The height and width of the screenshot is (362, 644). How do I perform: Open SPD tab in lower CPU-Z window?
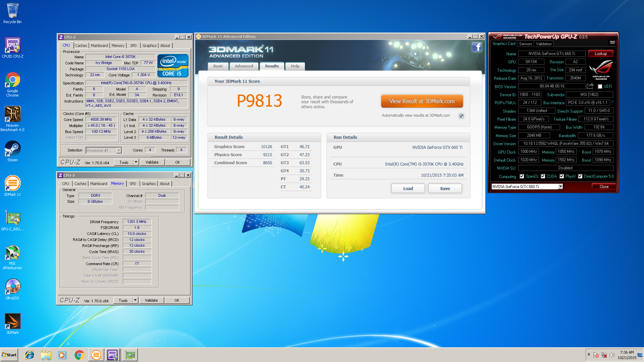[x=133, y=184]
